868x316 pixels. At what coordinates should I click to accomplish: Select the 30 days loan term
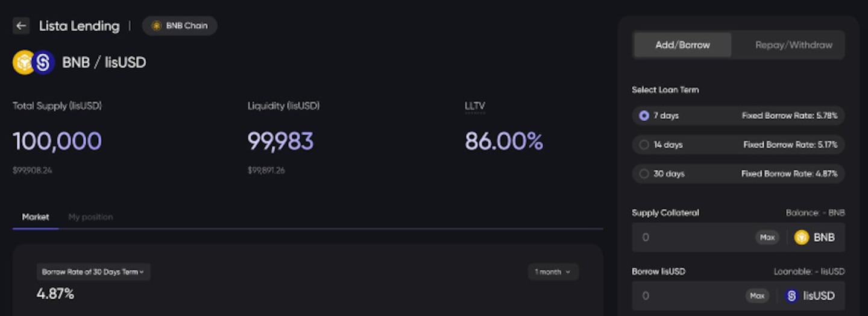click(644, 174)
